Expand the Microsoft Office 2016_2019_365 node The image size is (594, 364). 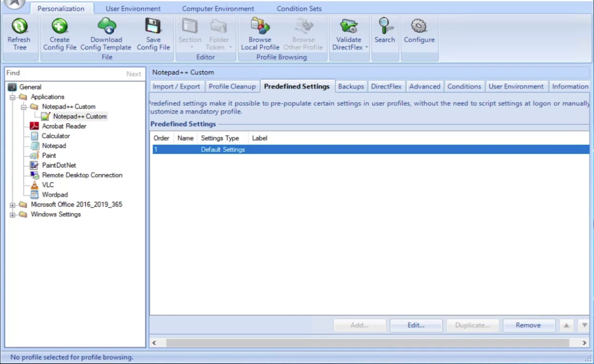12,205
